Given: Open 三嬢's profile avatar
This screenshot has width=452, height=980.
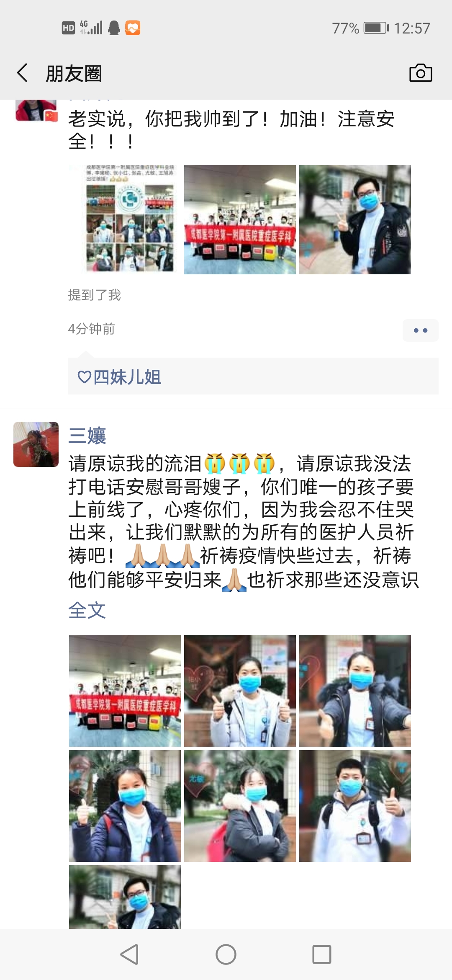Looking at the screenshot, I should 36,444.
